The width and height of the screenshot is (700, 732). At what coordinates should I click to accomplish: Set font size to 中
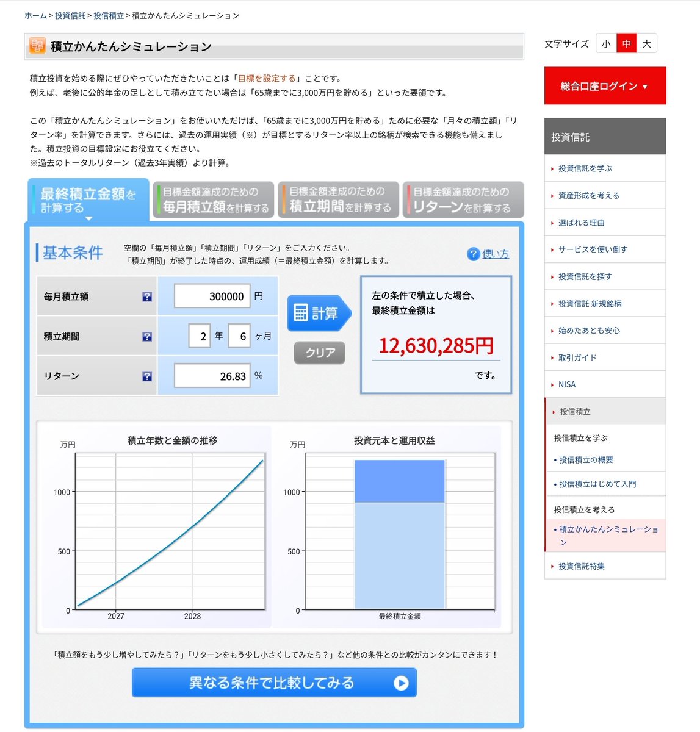(627, 44)
